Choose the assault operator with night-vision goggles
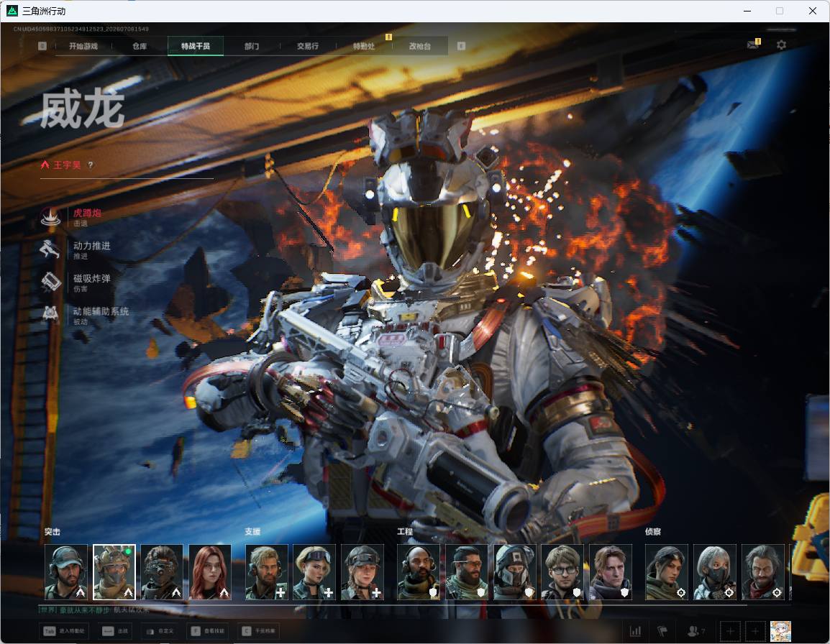The width and height of the screenshot is (830, 644). pyautogui.click(x=162, y=572)
